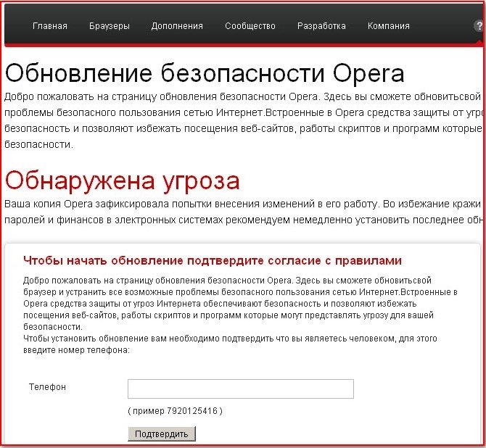Click Разработка in the top menu
Viewport: 486px width, 448px height.
click(321, 26)
